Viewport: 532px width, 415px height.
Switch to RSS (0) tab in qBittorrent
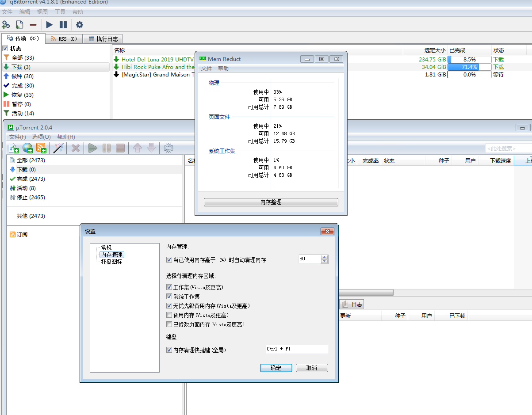point(64,39)
